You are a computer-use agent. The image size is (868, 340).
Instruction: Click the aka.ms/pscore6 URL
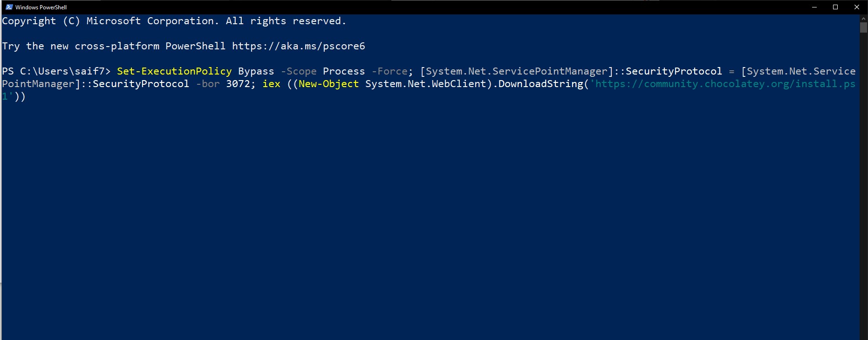(298, 46)
